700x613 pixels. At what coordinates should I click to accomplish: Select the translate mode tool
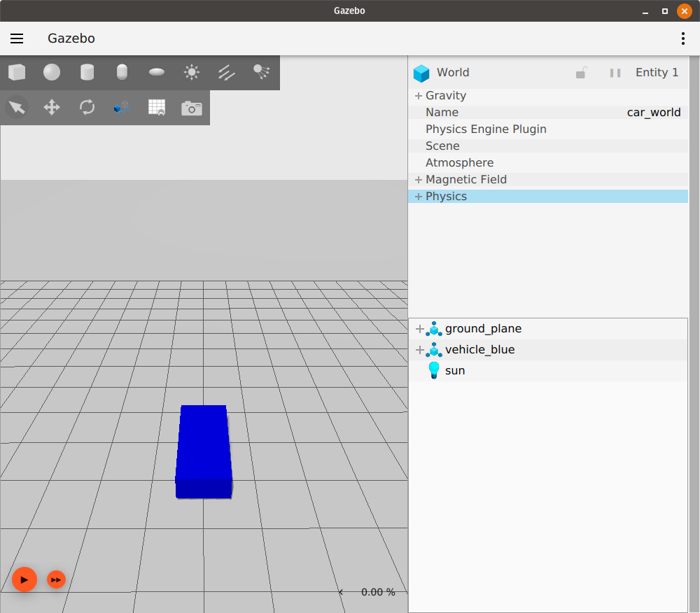point(52,108)
